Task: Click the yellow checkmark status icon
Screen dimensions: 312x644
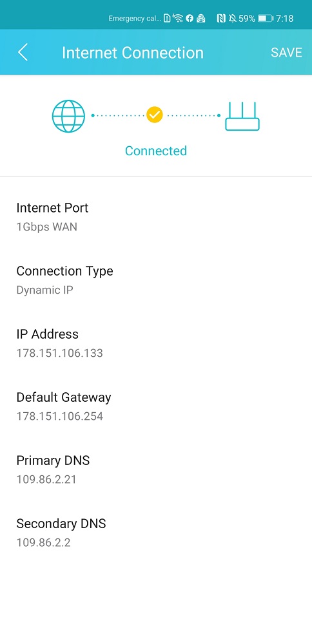Action: click(154, 115)
